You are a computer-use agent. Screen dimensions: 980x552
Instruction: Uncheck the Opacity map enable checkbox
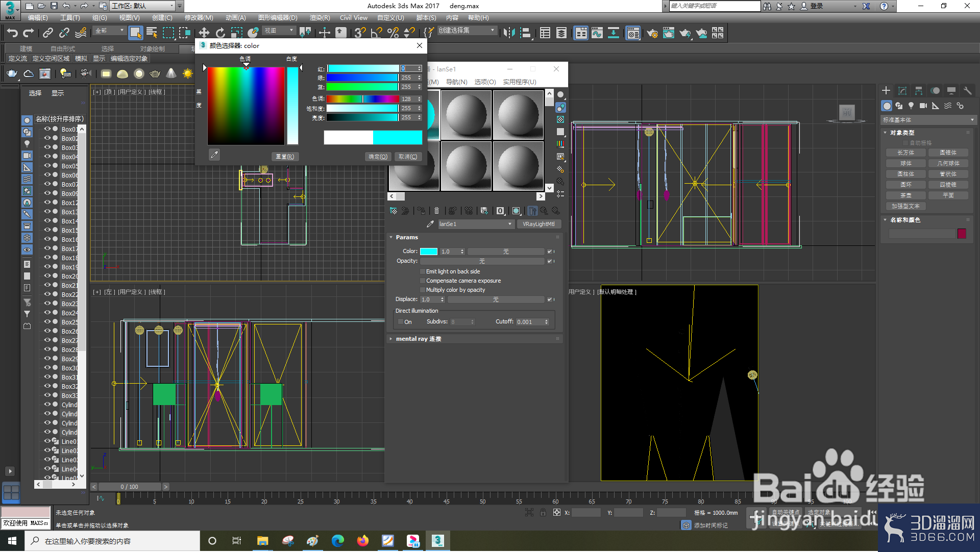point(550,261)
